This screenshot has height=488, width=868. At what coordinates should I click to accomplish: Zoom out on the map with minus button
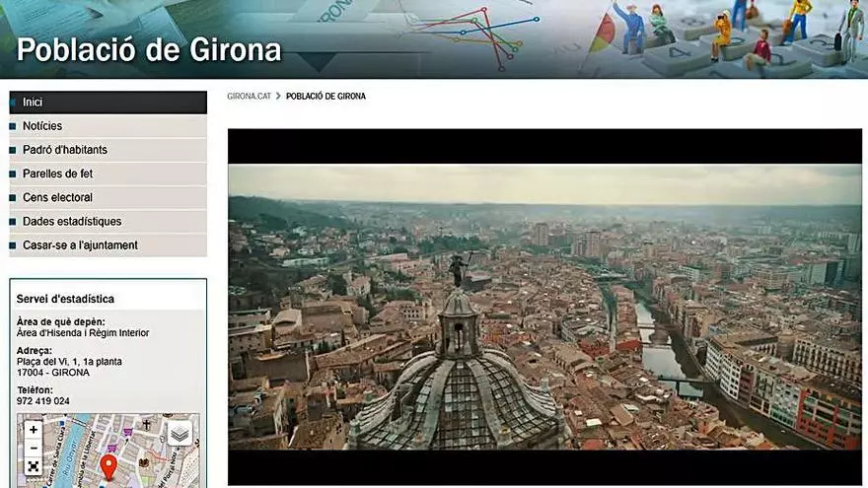[34, 448]
